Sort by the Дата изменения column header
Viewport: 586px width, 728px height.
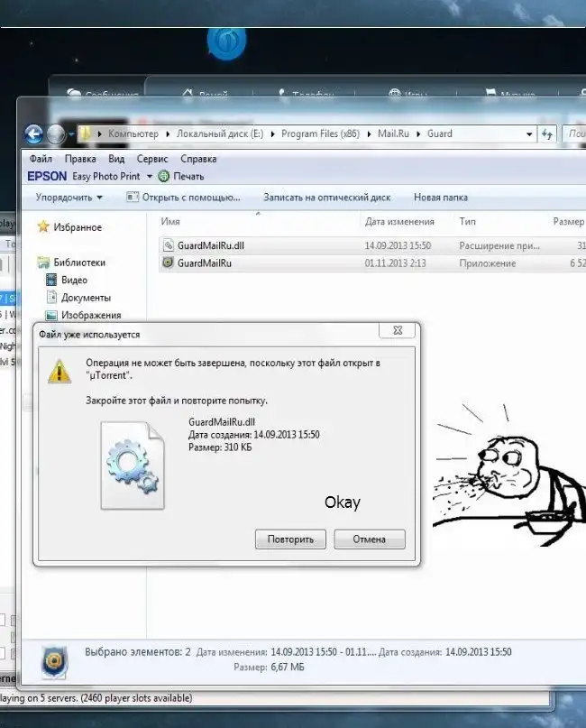[x=399, y=222]
